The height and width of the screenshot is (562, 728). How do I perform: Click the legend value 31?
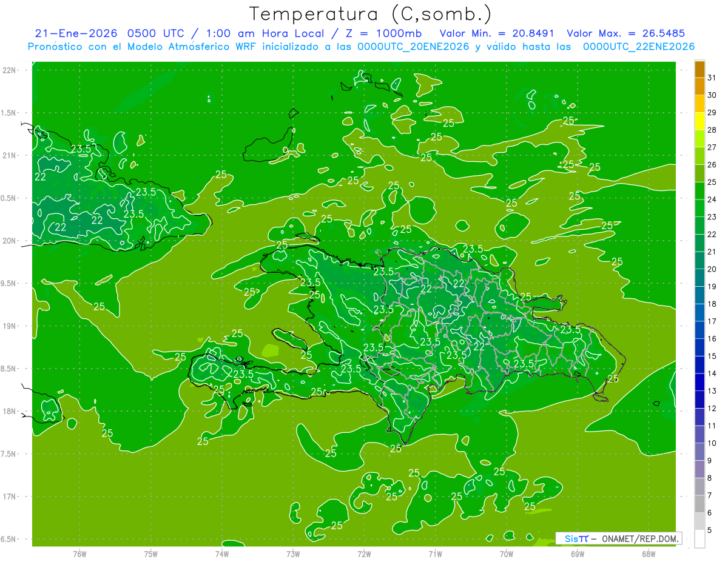pyautogui.click(x=712, y=78)
